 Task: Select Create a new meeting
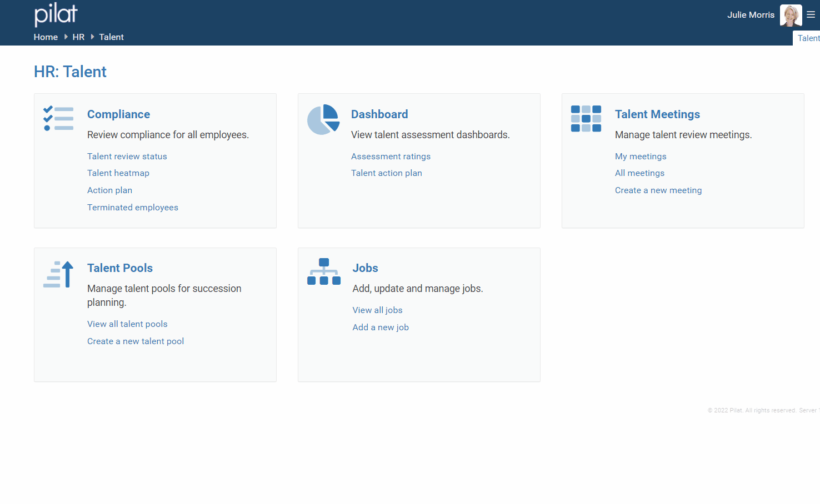pos(658,190)
